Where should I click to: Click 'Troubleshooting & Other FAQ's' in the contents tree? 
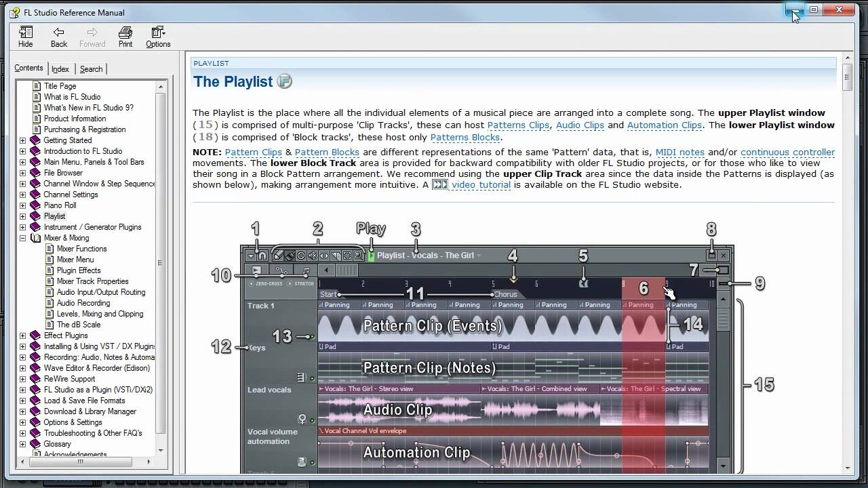click(x=93, y=433)
